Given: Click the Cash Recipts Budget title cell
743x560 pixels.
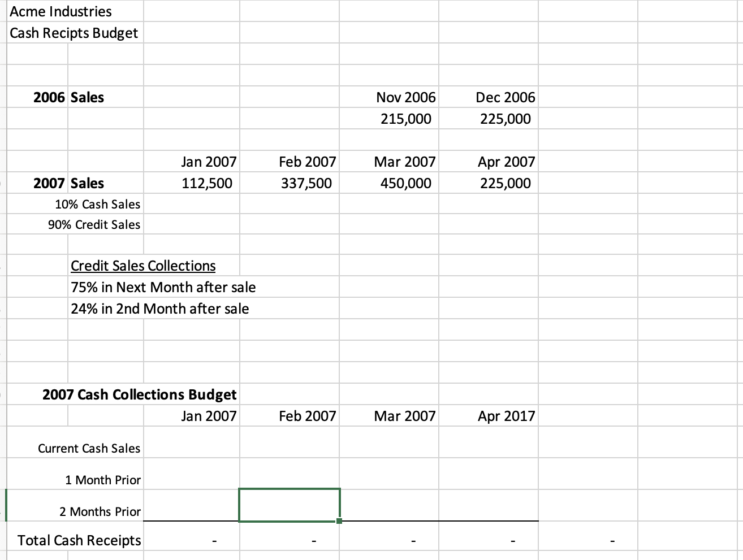Looking at the screenshot, I should (x=74, y=33).
